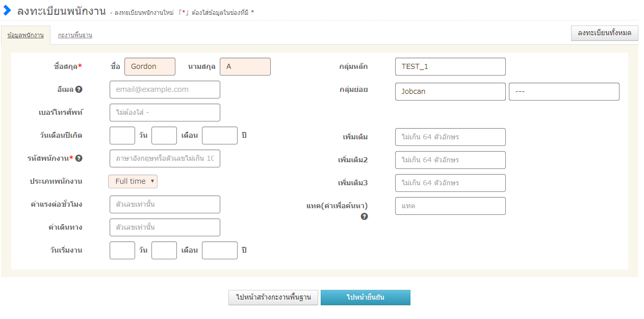Open the second กลุ่มย่อย selector showing ---
This screenshot has width=644, height=319.
click(564, 91)
